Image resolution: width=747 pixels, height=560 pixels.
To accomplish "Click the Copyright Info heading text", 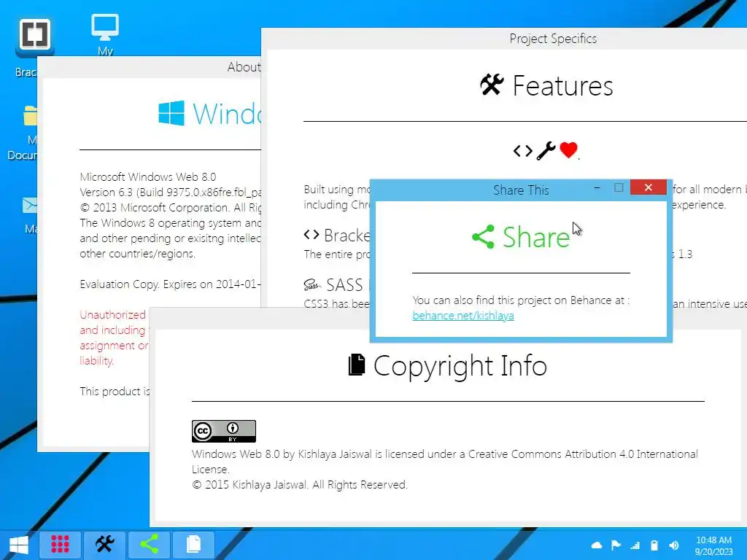I will click(x=460, y=366).
